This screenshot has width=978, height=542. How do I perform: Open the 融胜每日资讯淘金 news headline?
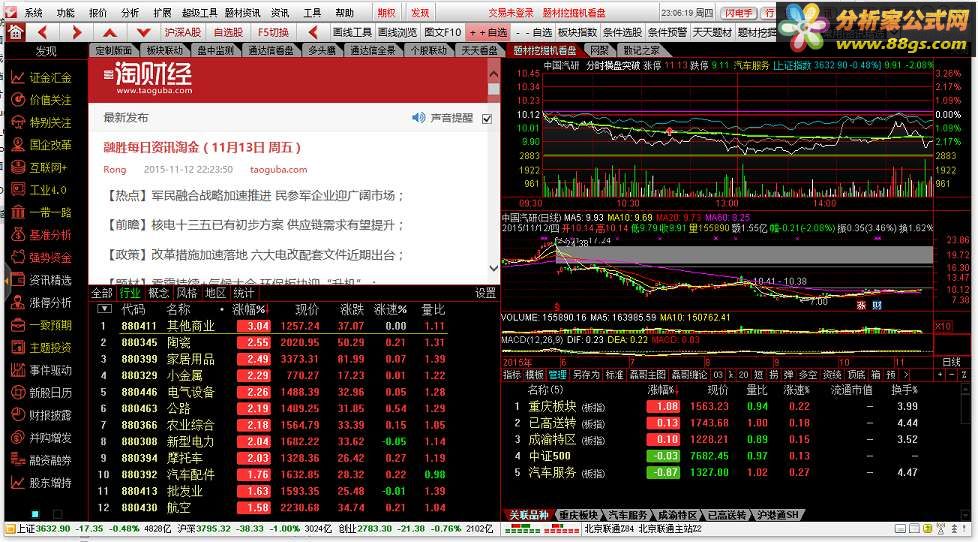click(x=202, y=148)
